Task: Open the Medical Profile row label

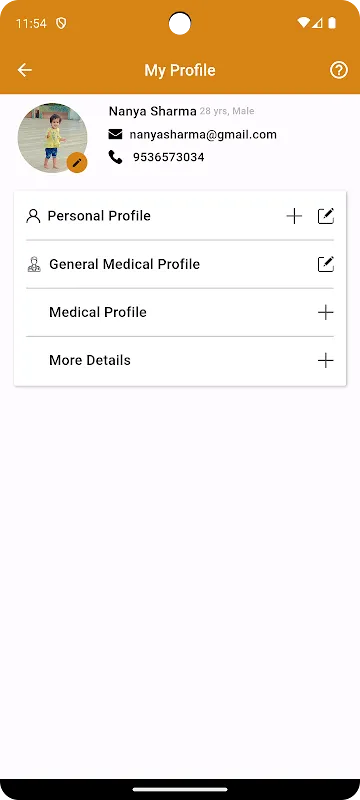Action: 98,312
